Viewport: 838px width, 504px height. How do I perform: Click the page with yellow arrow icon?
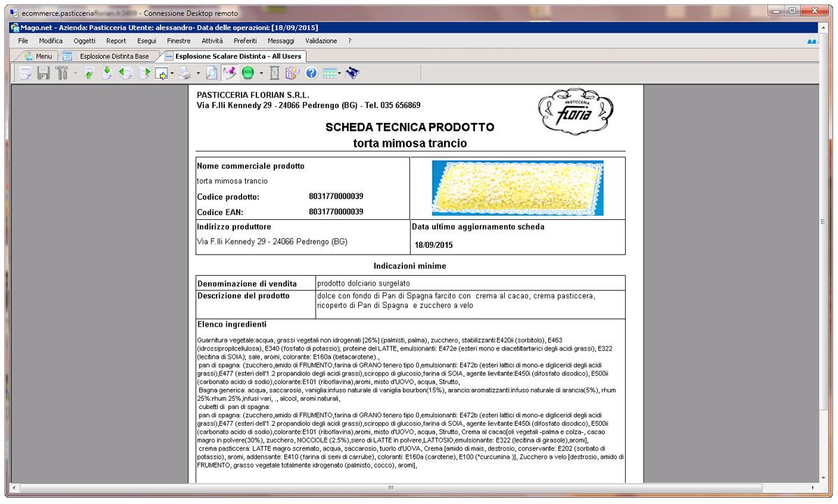[161, 73]
